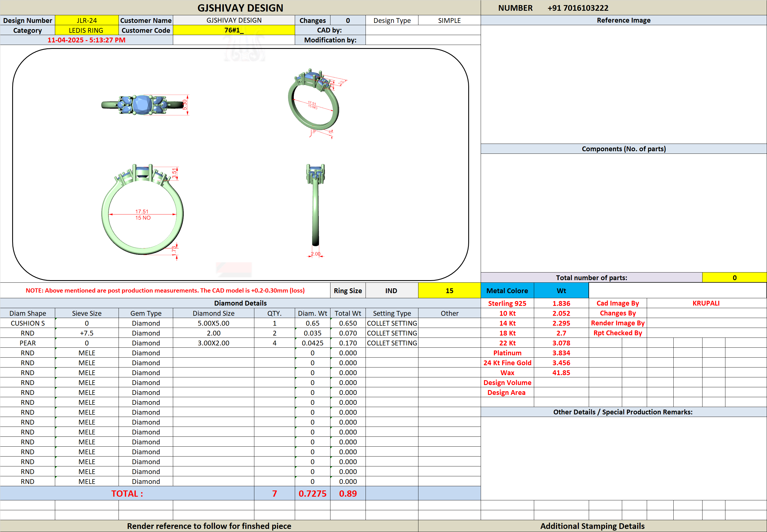Select the 10 Kt metal label
Viewport: 767px width, 532px height.
(508, 313)
